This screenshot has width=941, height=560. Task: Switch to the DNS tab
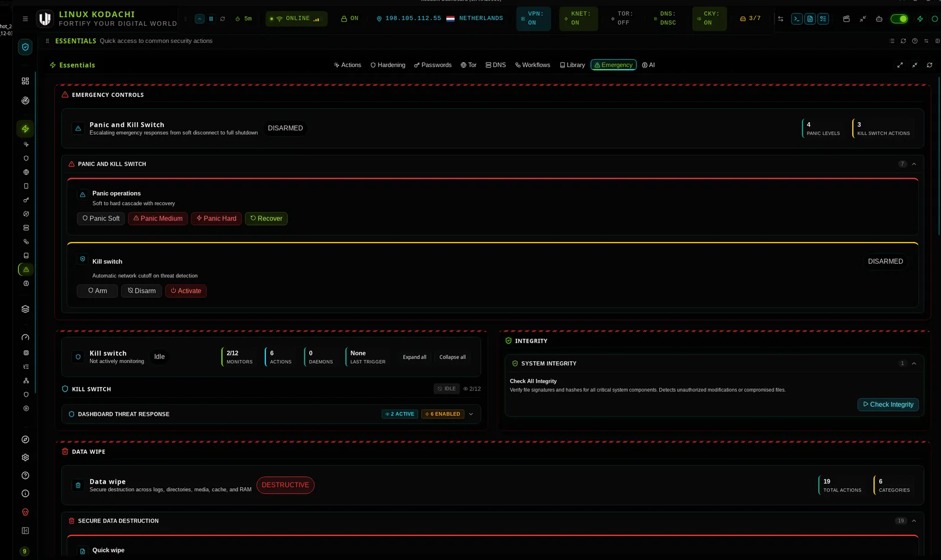(496, 65)
